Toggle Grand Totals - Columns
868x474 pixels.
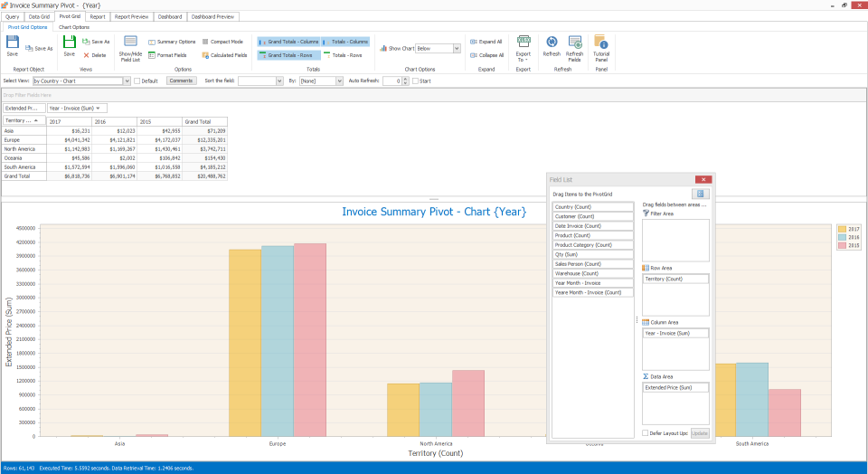tap(288, 42)
